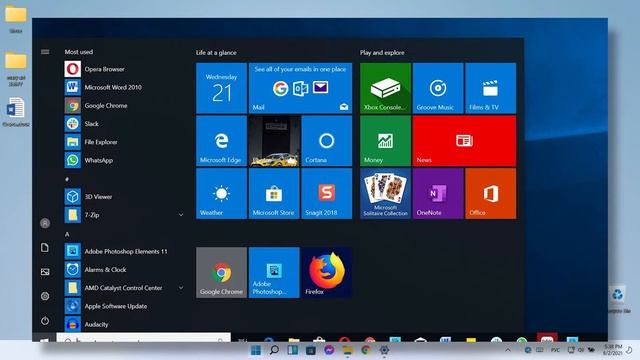Open the Weather tile

221,193
